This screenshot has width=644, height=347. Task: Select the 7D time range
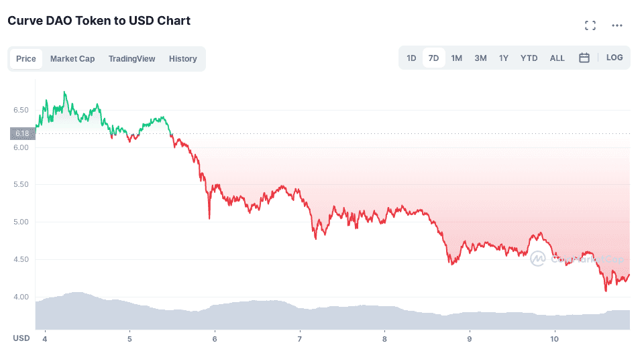(433, 58)
